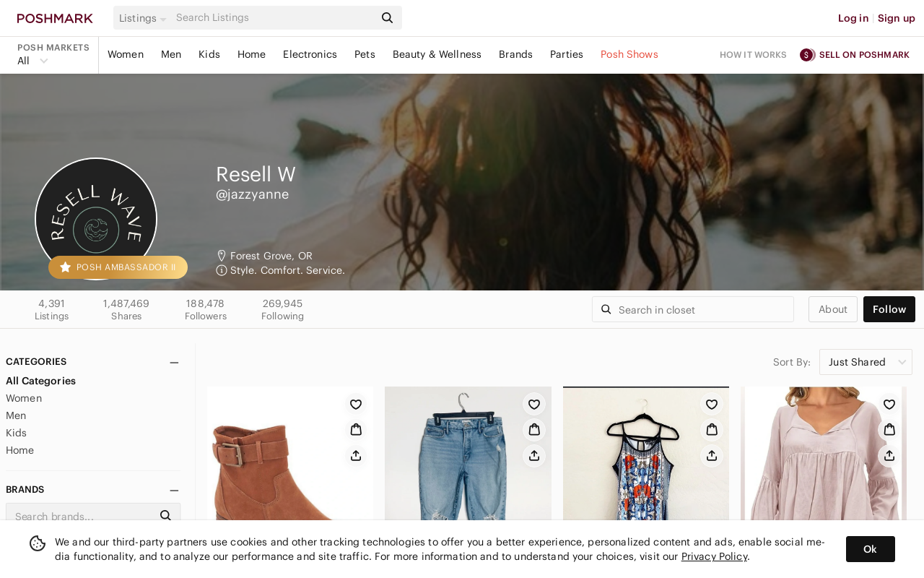The image size is (924, 578).
Task: Open the Women menu
Action: pyautogui.click(x=126, y=55)
